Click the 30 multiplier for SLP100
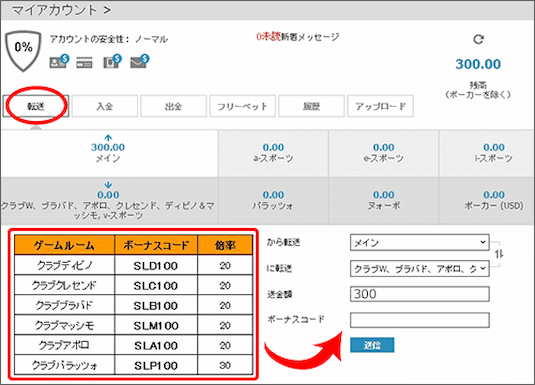 tap(225, 366)
